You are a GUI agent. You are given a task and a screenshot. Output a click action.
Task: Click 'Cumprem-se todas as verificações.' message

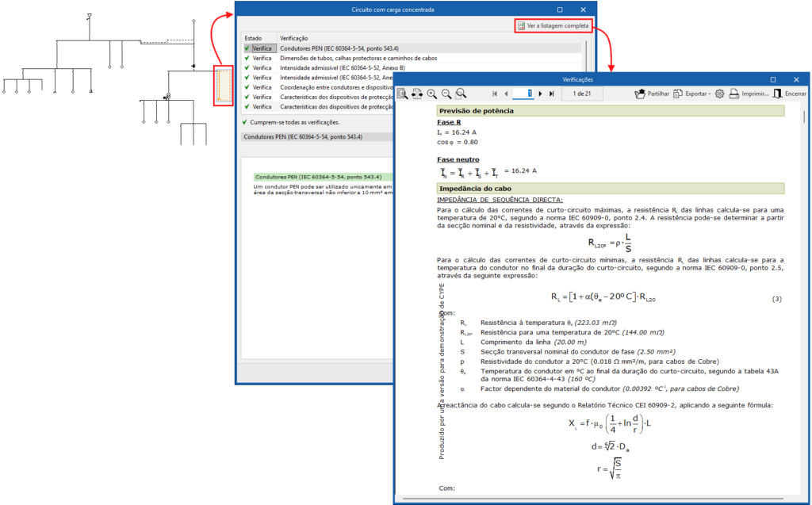point(294,123)
